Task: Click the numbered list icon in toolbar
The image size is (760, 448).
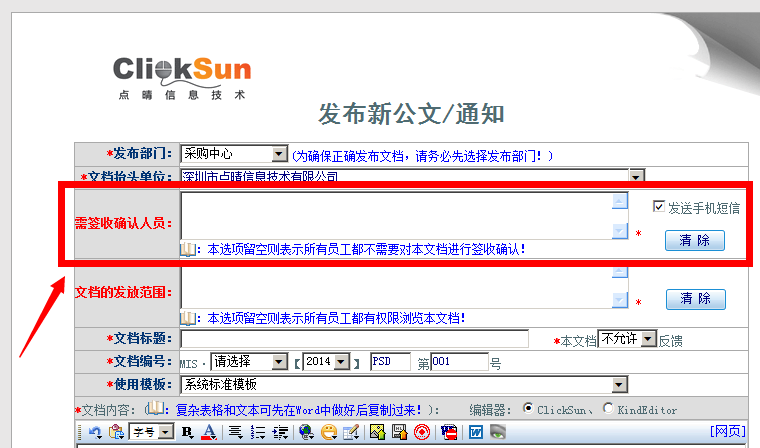Action: [x=258, y=432]
